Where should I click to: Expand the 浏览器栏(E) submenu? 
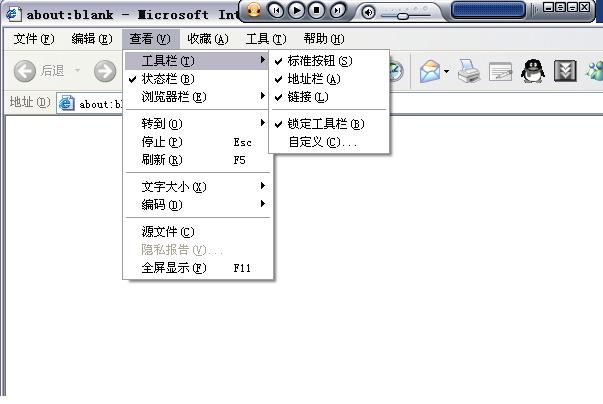pos(197,97)
